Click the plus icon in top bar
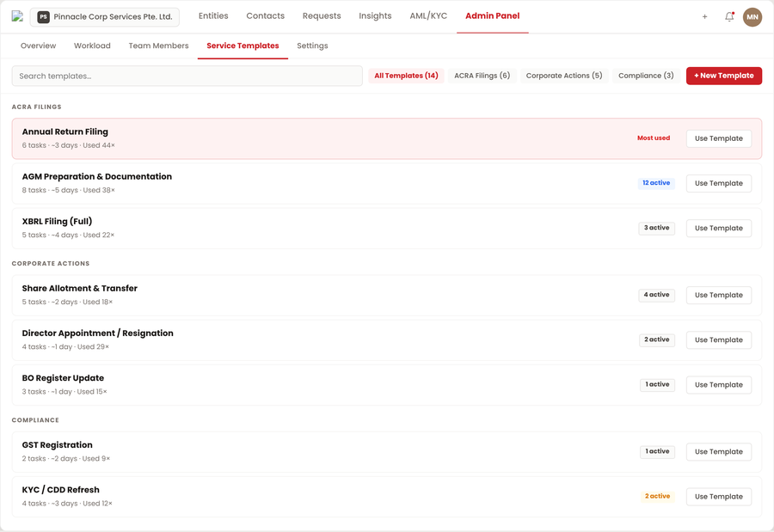The width and height of the screenshot is (774, 532). tap(704, 16)
